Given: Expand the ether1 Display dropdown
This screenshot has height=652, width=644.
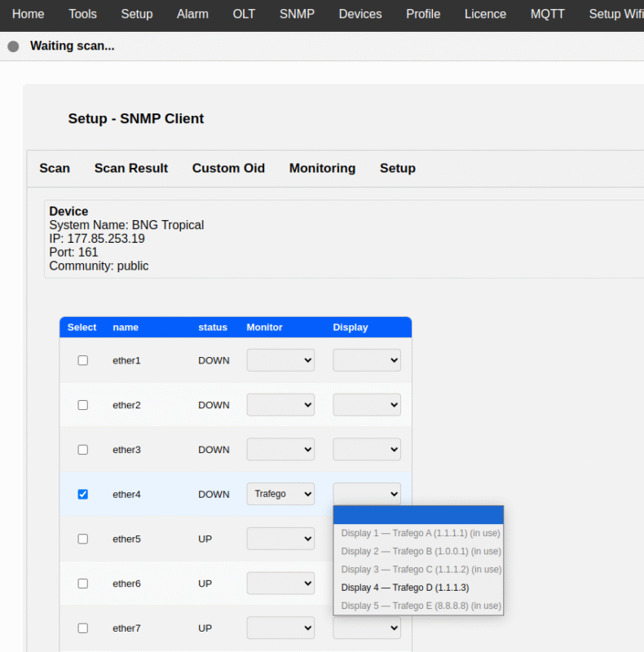Looking at the screenshot, I should [366, 360].
